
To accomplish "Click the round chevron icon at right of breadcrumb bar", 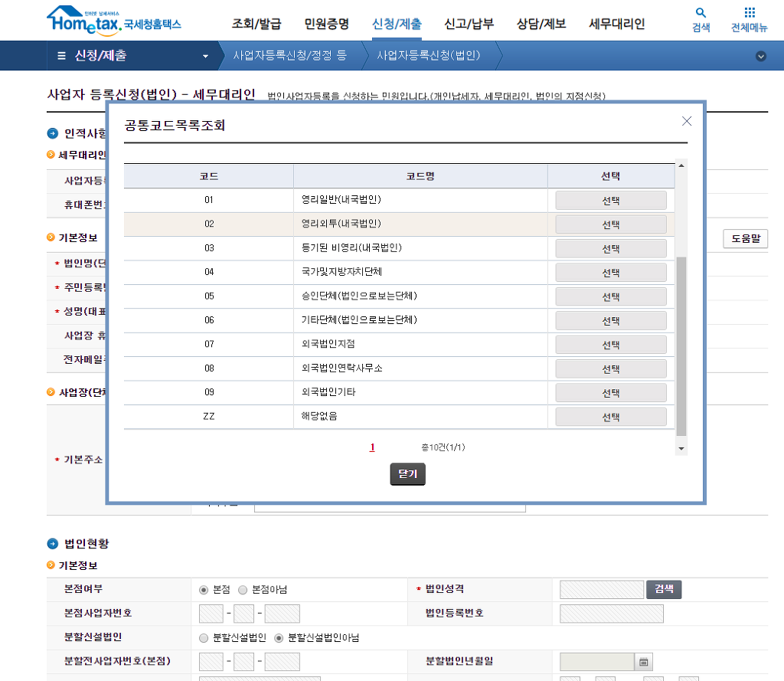I will [760, 56].
